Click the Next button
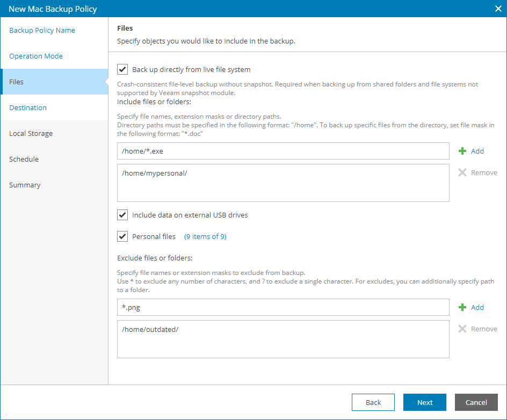This screenshot has width=507, height=420. coord(425,402)
